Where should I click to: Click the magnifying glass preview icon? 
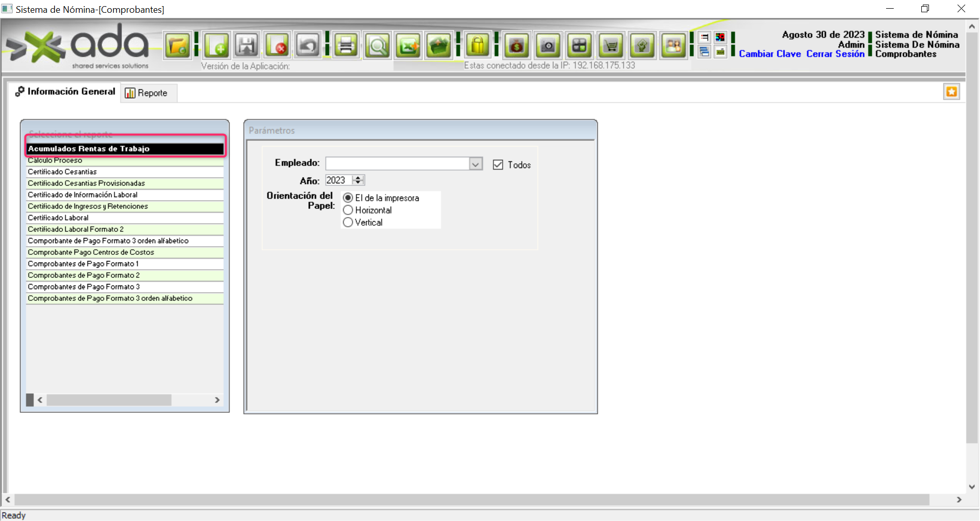(x=378, y=46)
